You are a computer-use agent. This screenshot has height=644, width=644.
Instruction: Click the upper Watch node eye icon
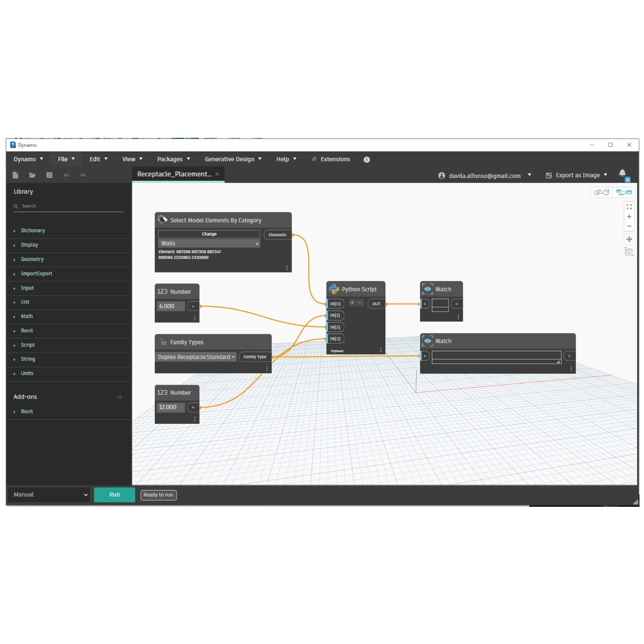pos(428,289)
